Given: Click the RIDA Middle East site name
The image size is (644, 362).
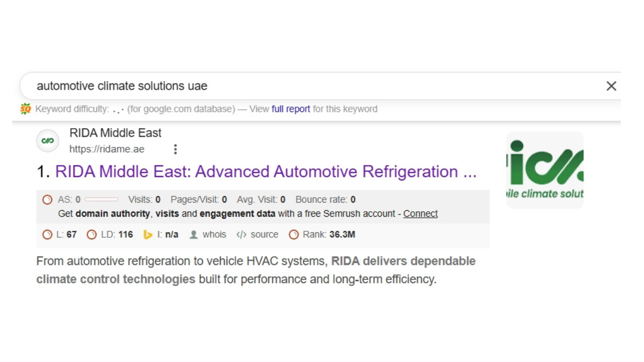Looking at the screenshot, I should tap(115, 133).
